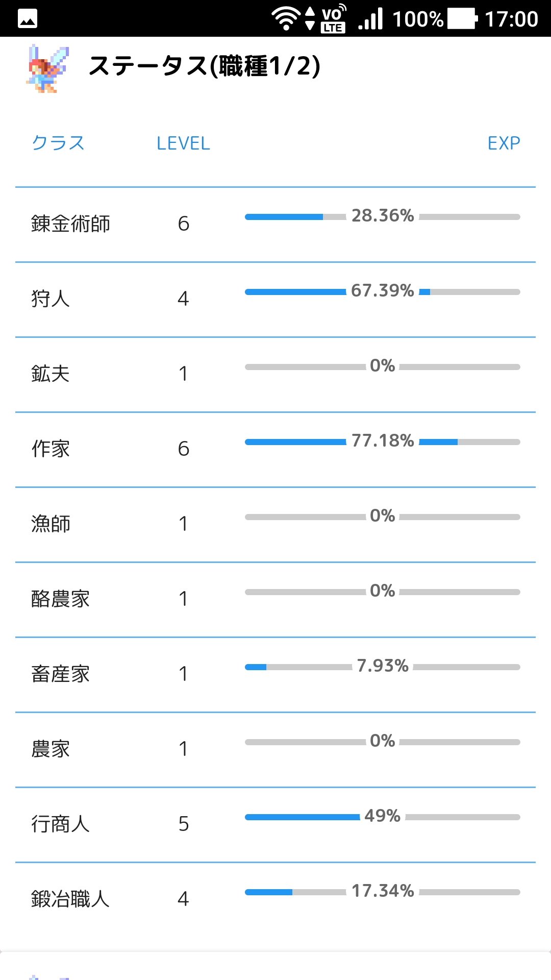Tap the 行商人 49% progress bar
Image resolution: width=551 pixels, height=980 pixels.
[382, 817]
